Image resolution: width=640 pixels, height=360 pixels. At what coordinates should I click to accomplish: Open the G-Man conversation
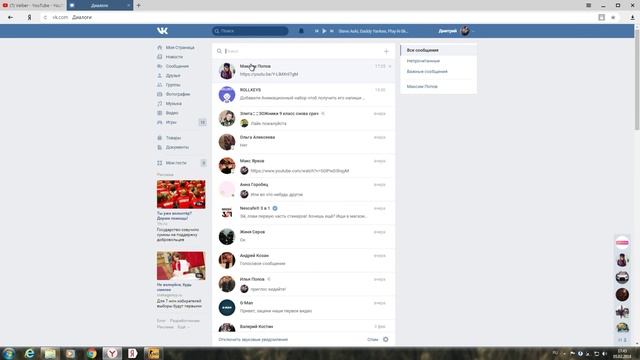click(303, 307)
